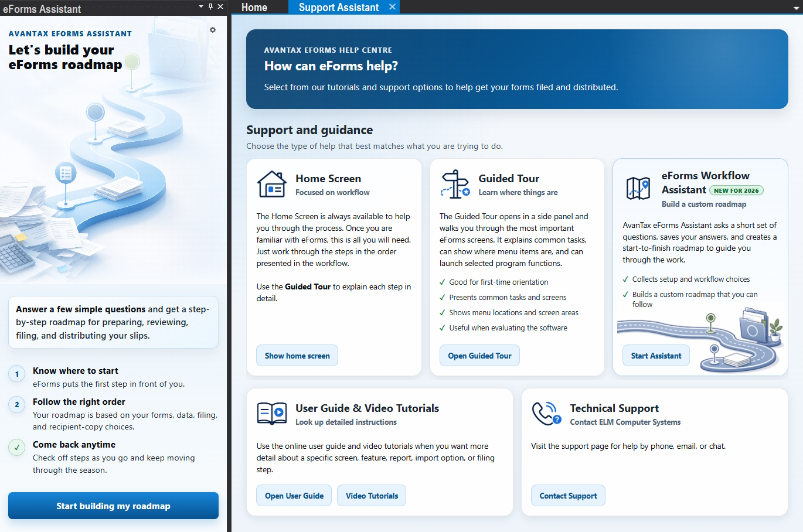
Task: Click the User Guide book icon
Action: click(x=272, y=413)
